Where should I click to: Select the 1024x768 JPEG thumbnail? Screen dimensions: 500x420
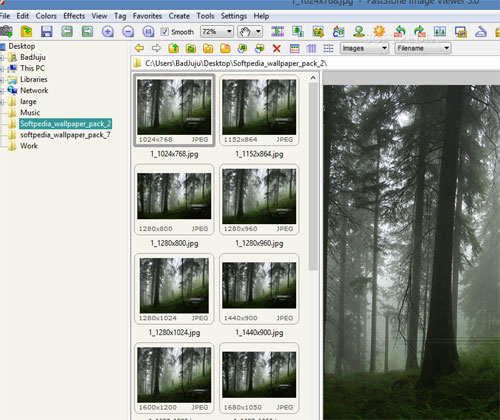click(x=174, y=110)
